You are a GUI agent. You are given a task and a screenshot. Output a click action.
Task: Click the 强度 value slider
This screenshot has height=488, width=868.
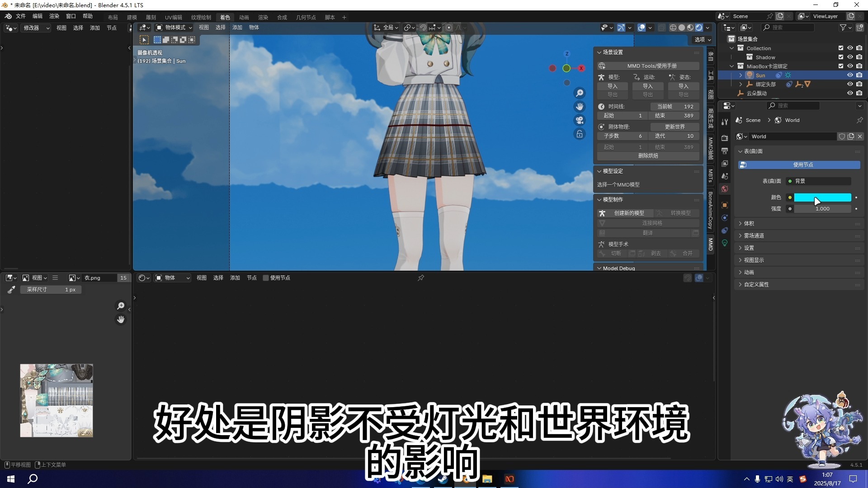822,209
